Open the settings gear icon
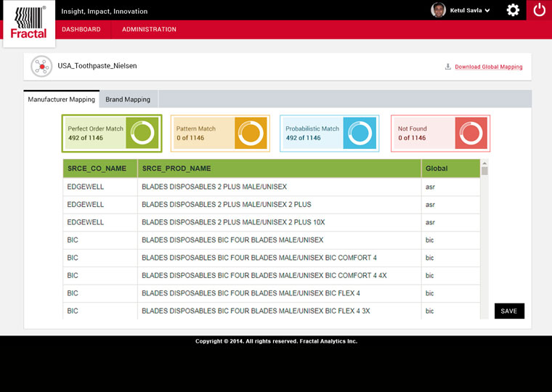The image size is (552, 392). click(513, 10)
